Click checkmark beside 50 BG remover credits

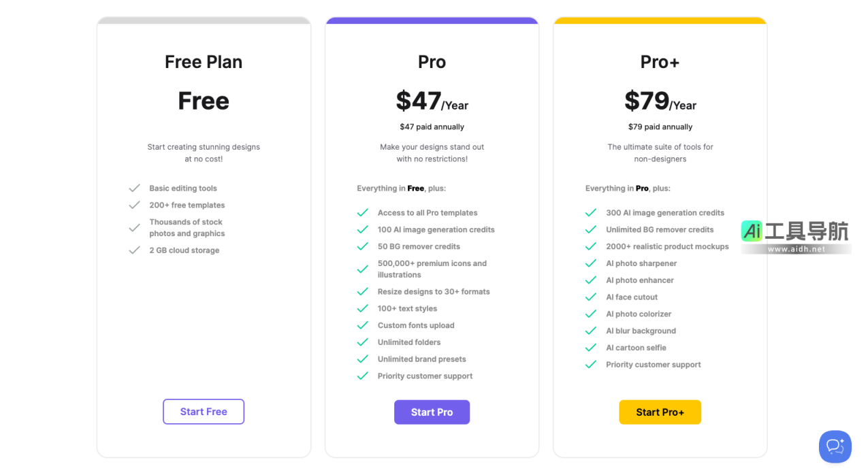click(363, 246)
